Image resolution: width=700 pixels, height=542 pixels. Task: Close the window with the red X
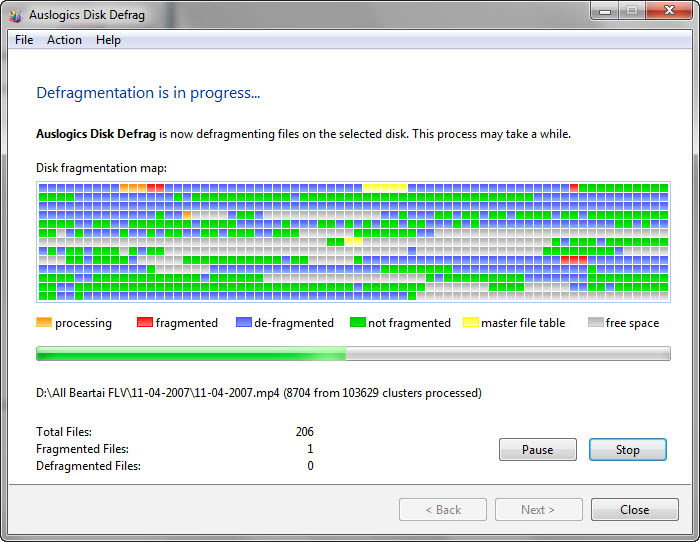pos(669,10)
